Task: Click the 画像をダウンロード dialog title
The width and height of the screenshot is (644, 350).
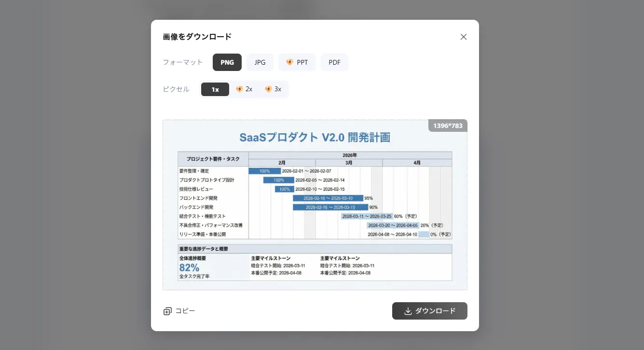Action: click(x=197, y=37)
